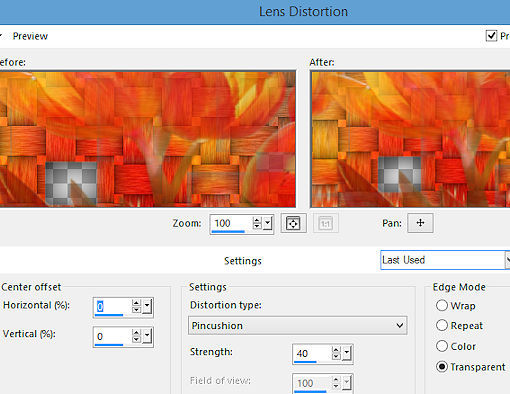Open Vertical offset slider dropdown
This screenshot has width=510, height=394.
(x=147, y=336)
